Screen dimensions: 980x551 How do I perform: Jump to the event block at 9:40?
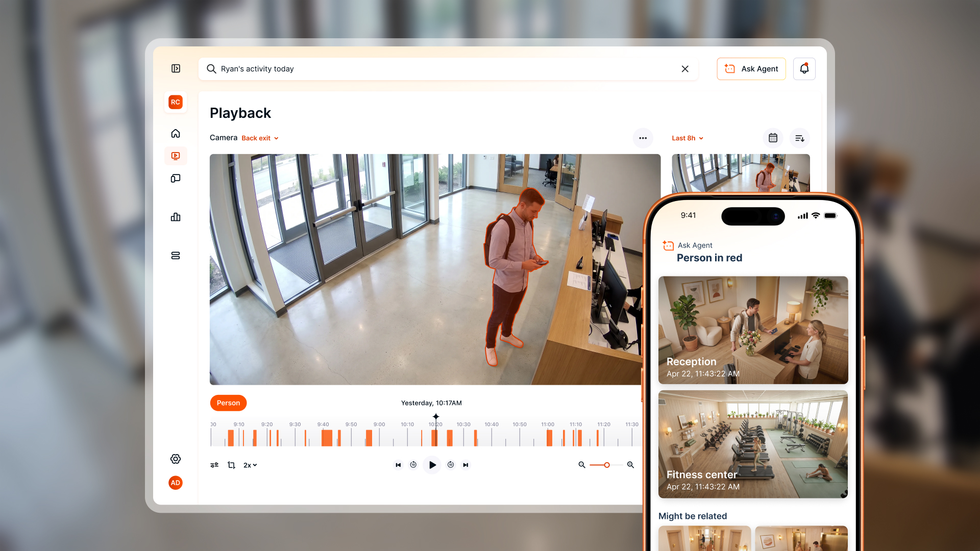327,438
